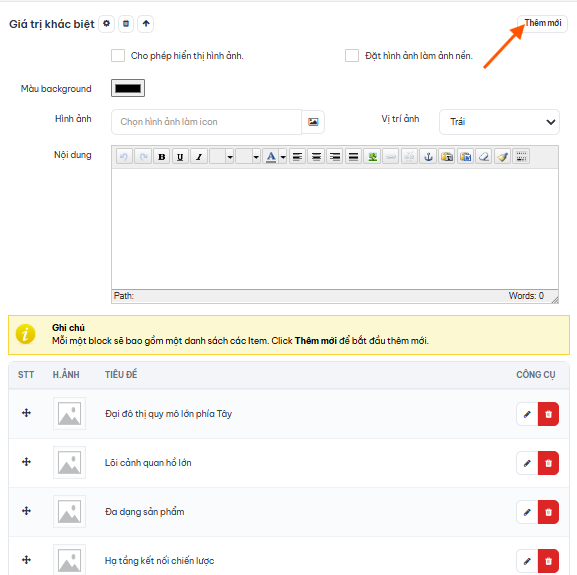Click the H.ẢNH column header
Image resolution: width=577 pixels, height=575 pixels.
(66, 375)
